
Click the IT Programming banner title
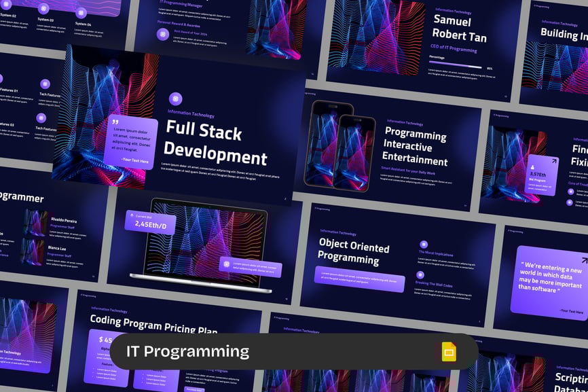point(187,351)
